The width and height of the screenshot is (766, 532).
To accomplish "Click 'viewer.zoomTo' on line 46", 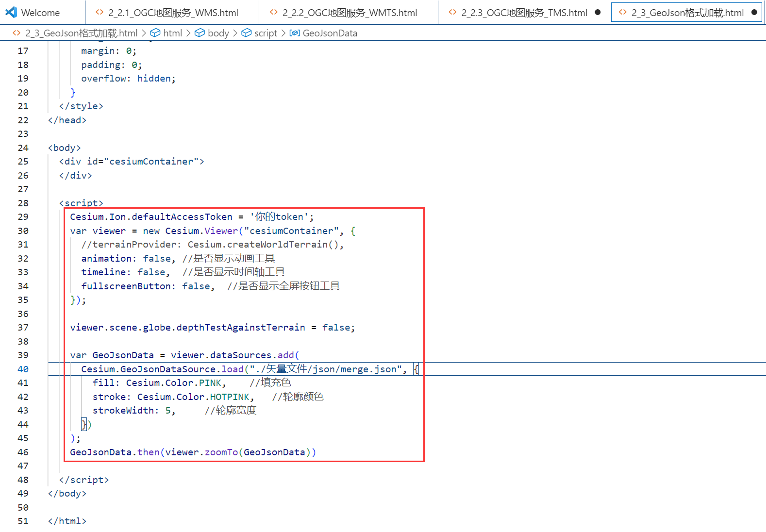I will pos(201,452).
